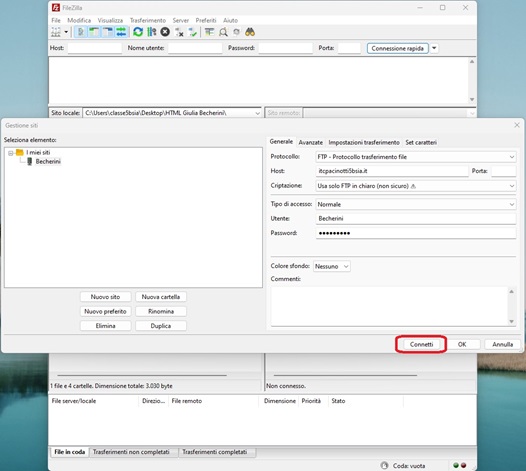Click the binoculars file search icon
Image resolution: width=526 pixels, height=471 pixels.
pos(250,32)
